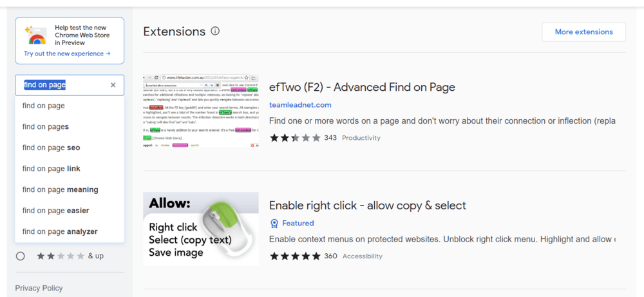Choose "find on page seo" suggestion

tap(52, 148)
